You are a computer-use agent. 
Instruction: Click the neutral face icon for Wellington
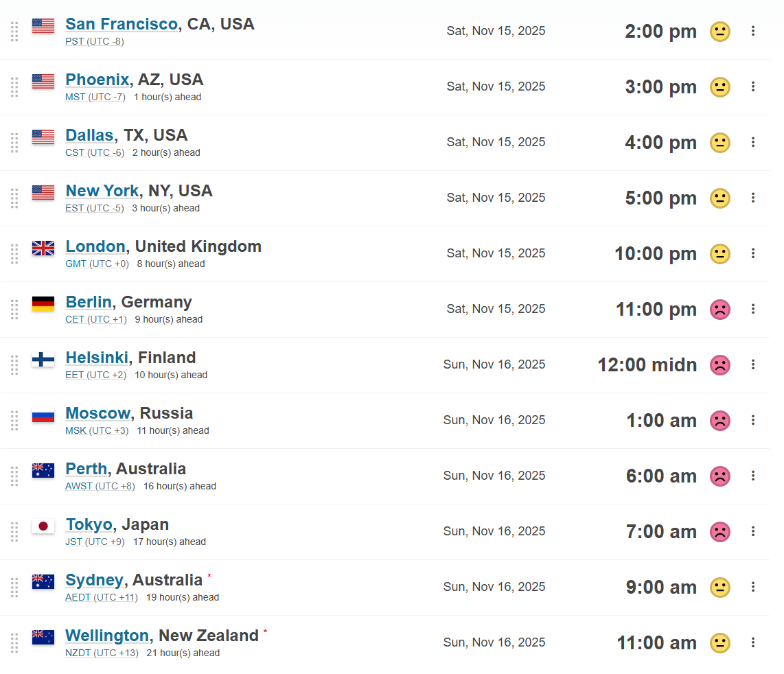(x=719, y=643)
